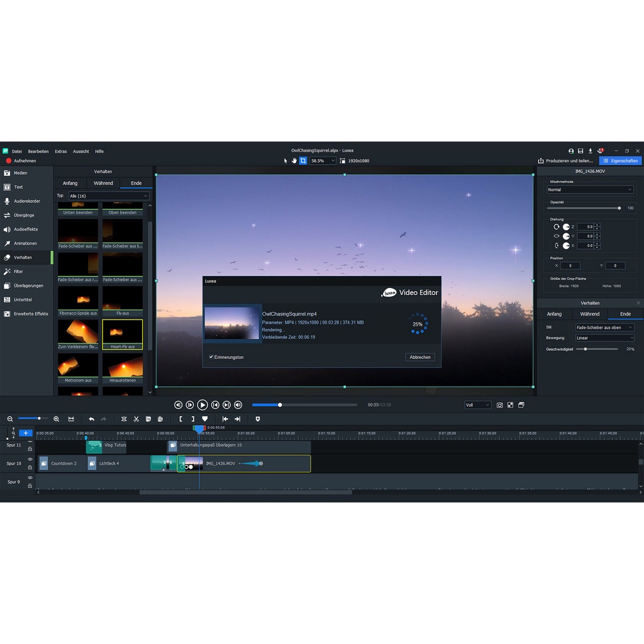
Task: Toggle visibility of Spur 9
Action: coord(30,478)
